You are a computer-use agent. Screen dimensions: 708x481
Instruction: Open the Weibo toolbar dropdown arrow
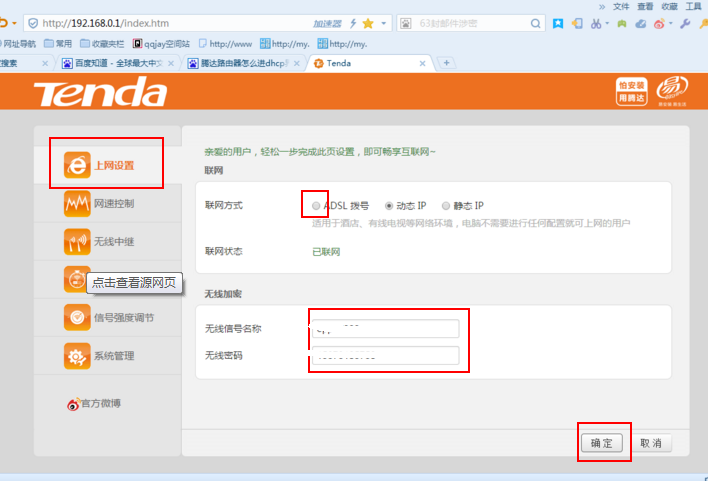coord(671,23)
